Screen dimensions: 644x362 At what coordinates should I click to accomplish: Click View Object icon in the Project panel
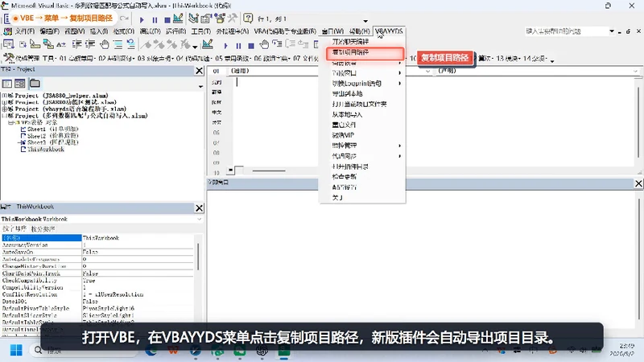(x=19, y=84)
